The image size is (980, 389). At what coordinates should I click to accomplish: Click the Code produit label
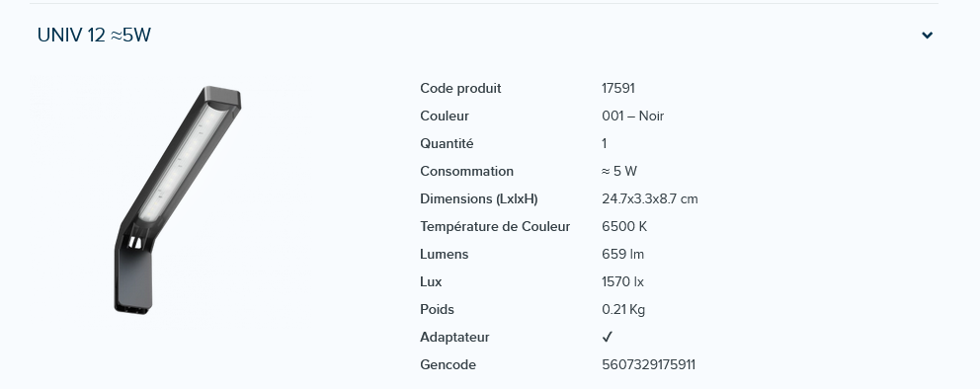point(460,89)
